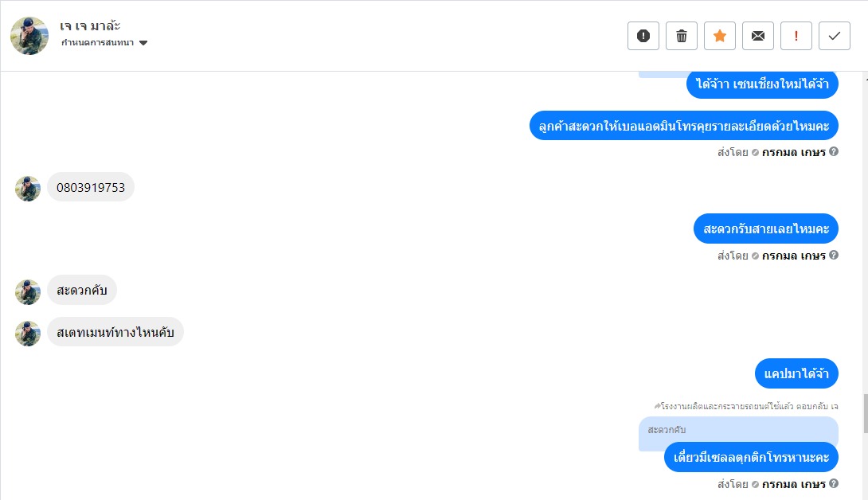Toggle the orange star follow-up icon
Viewport: 868px width, 500px height.
(x=720, y=36)
